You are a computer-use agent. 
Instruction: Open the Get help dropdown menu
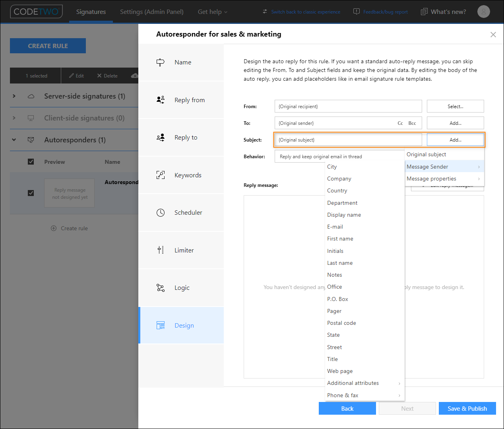(213, 12)
